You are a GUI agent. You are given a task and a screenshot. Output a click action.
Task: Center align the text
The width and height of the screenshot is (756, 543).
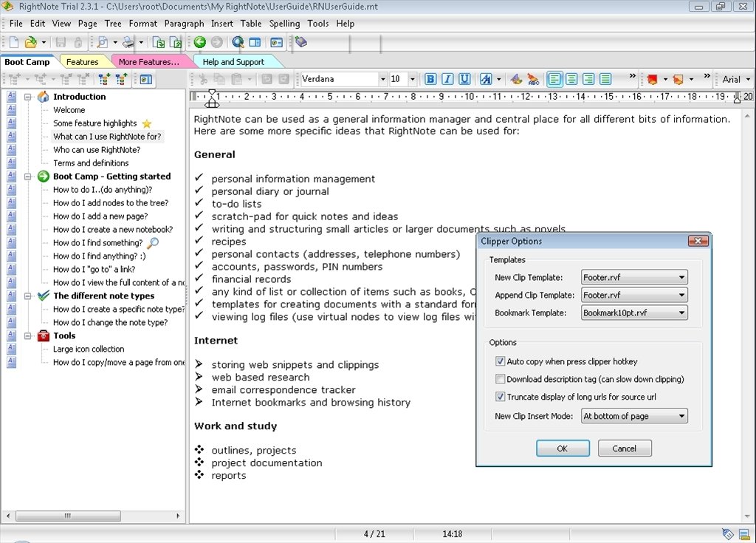coord(571,79)
